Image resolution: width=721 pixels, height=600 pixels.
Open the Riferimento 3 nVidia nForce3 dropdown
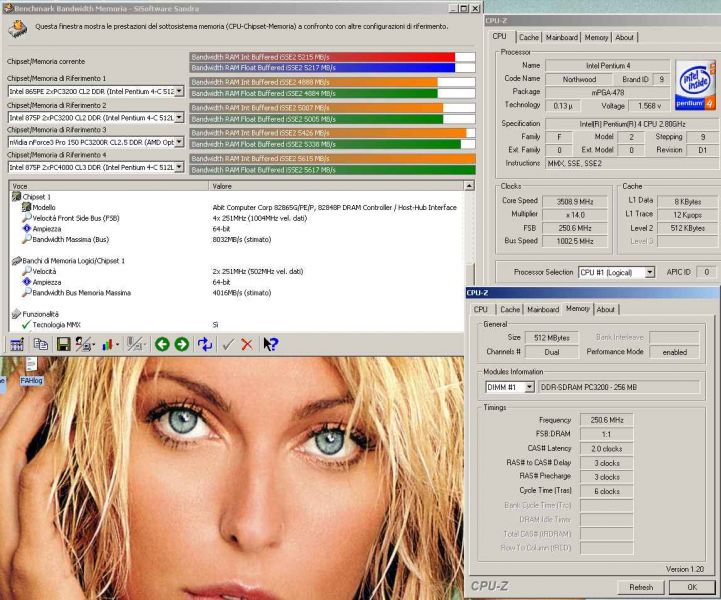179,142
